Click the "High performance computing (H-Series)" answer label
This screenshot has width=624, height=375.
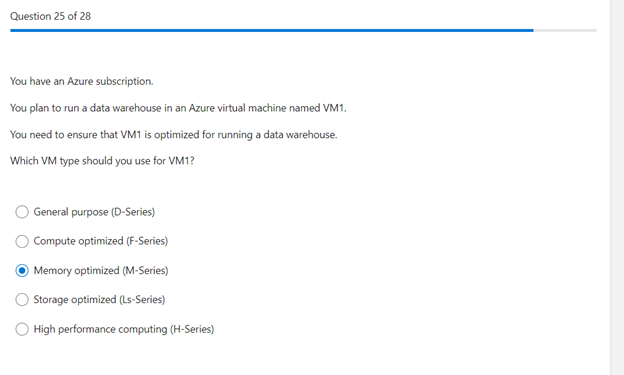[x=124, y=329]
